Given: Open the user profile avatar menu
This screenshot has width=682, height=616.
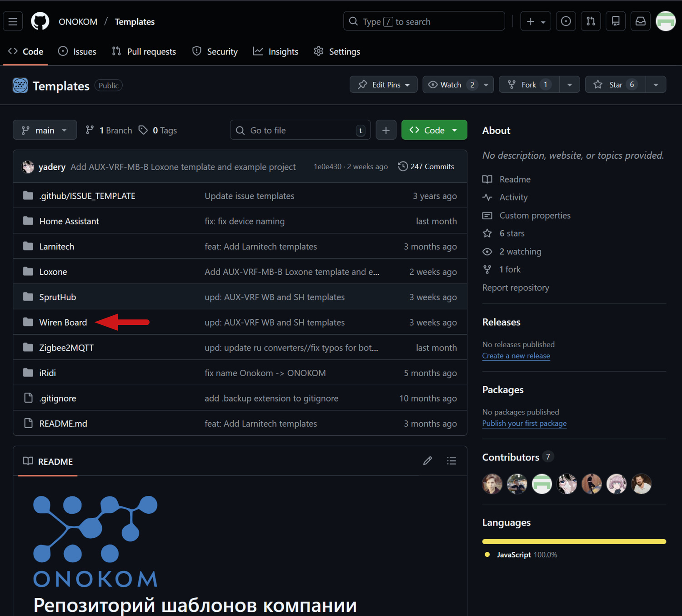Looking at the screenshot, I should 666,21.
